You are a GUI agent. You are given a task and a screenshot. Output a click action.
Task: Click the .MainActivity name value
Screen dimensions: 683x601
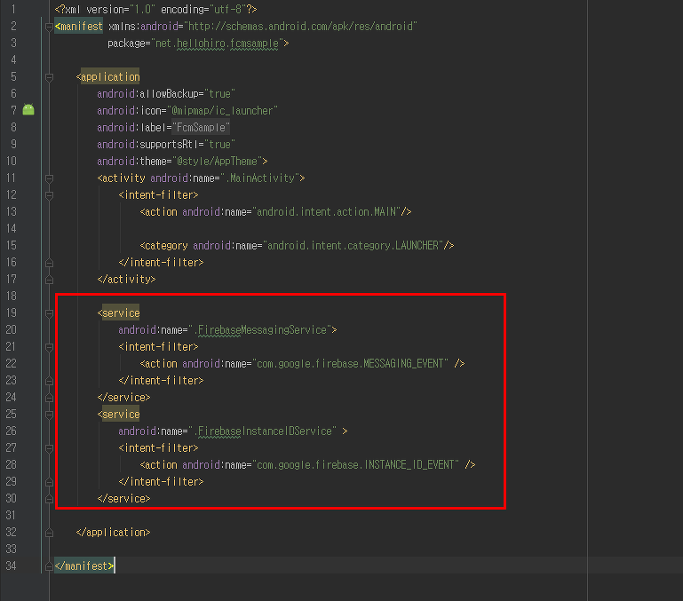[x=260, y=178]
